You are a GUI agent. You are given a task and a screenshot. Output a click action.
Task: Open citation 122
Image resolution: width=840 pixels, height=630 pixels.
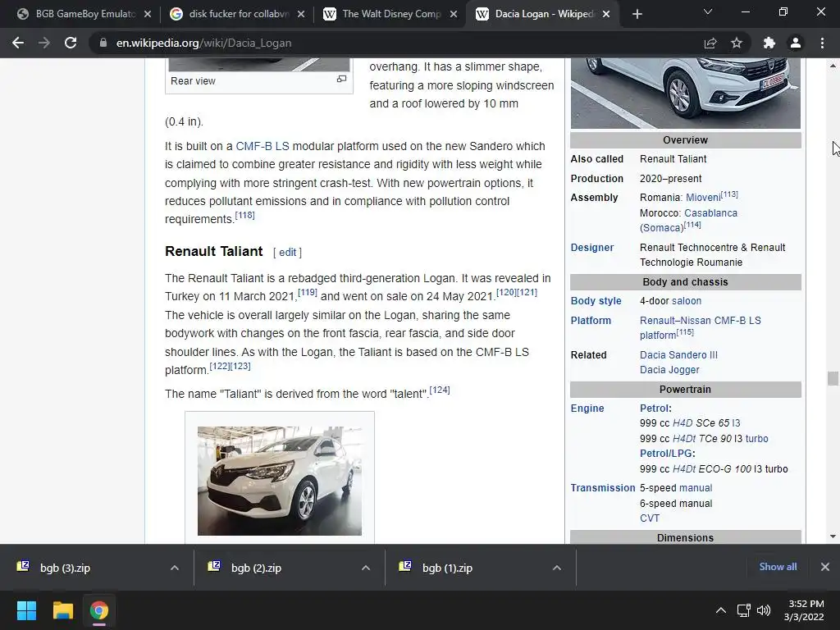220,367
